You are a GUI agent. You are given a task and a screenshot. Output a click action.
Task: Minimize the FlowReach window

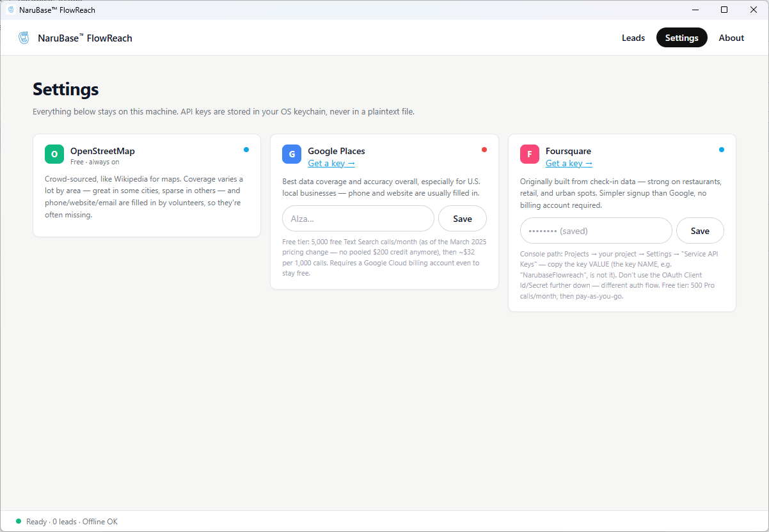click(695, 10)
